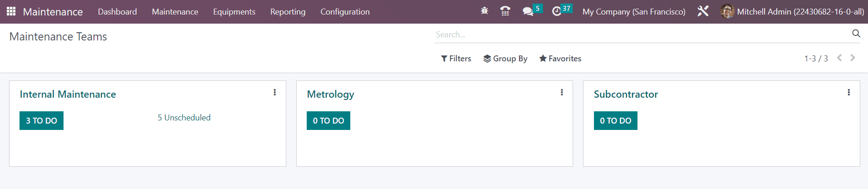Go to next page arrow in pager
This screenshot has height=189, width=868.
coord(853,58)
